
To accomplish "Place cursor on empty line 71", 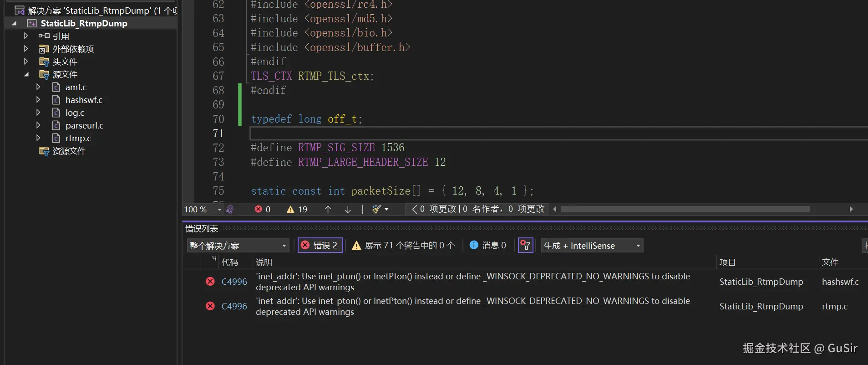I will click(558, 134).
